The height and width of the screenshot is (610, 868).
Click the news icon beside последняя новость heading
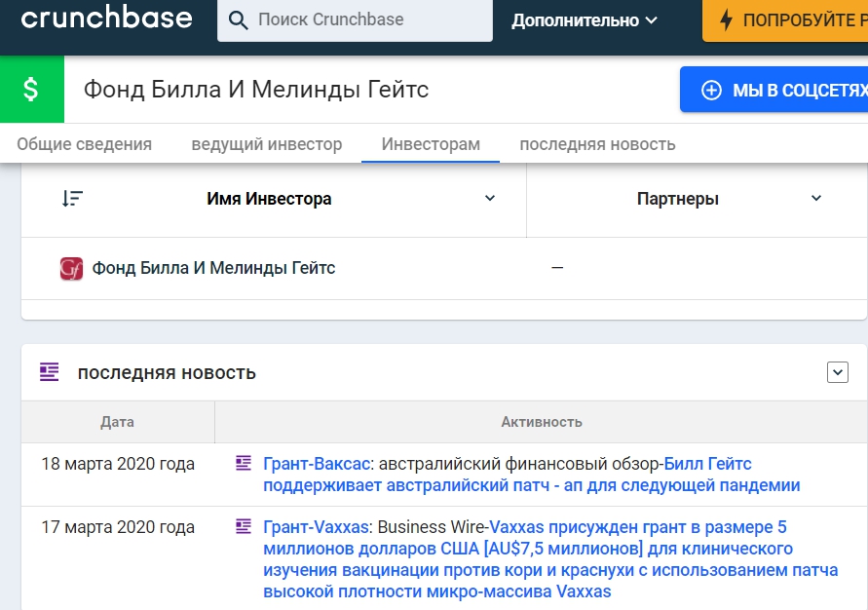(x=50, y=372)
